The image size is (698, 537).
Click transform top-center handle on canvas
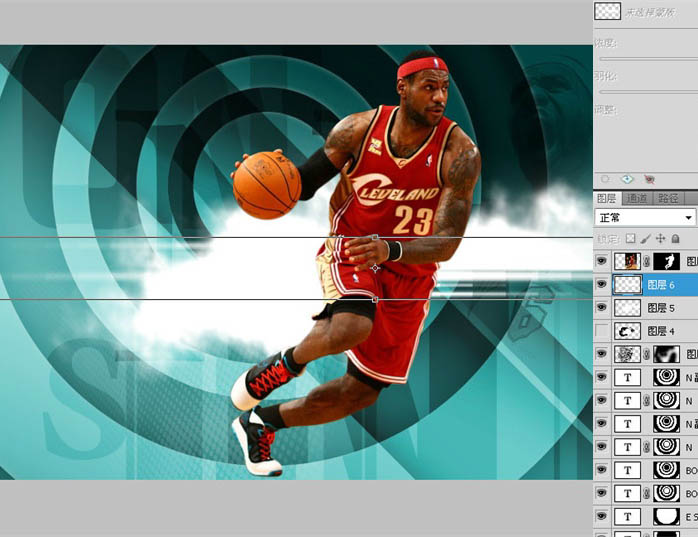pyautogui.click(x=375, y=237)
